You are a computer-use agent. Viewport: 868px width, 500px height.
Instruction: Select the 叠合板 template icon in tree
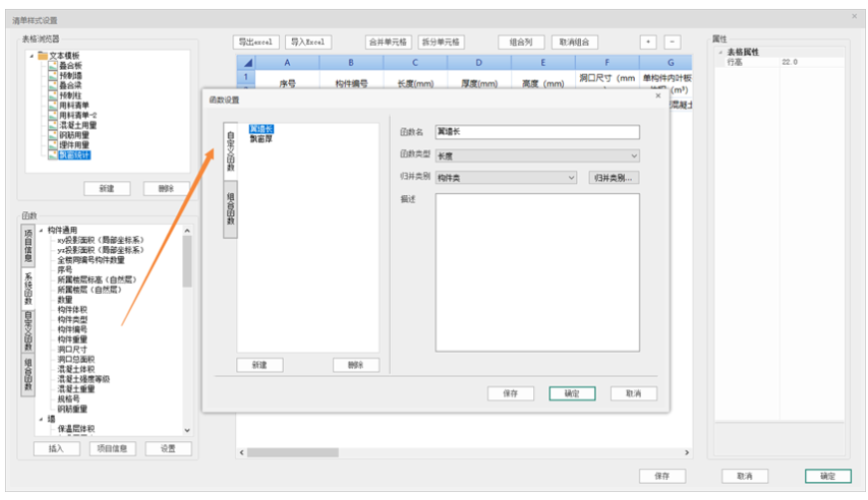53,66
